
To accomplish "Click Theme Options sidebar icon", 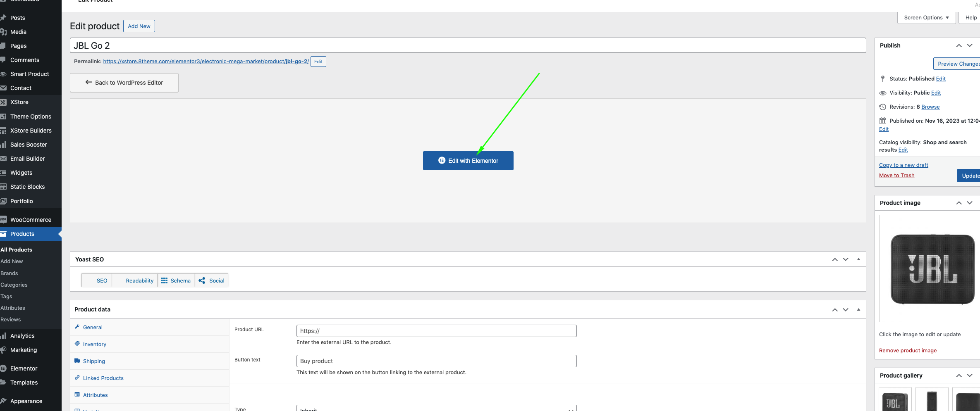I will [x=3, y=116].
